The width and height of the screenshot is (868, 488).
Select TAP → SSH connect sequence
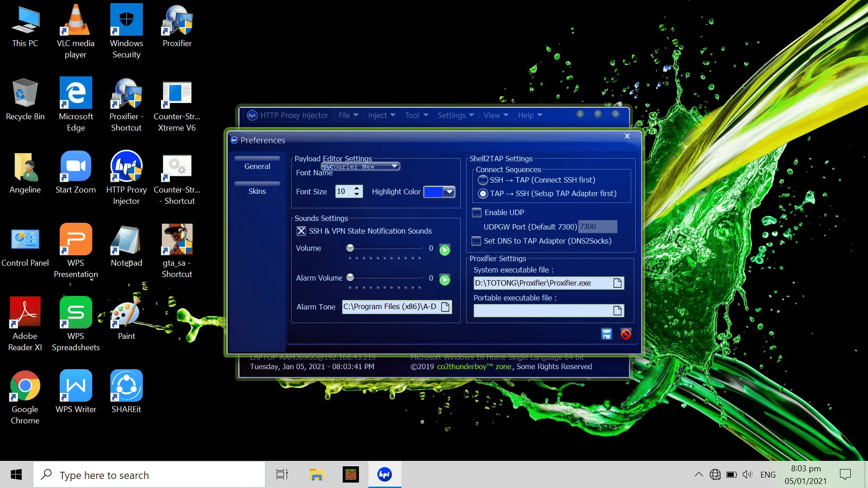[483, 193]
